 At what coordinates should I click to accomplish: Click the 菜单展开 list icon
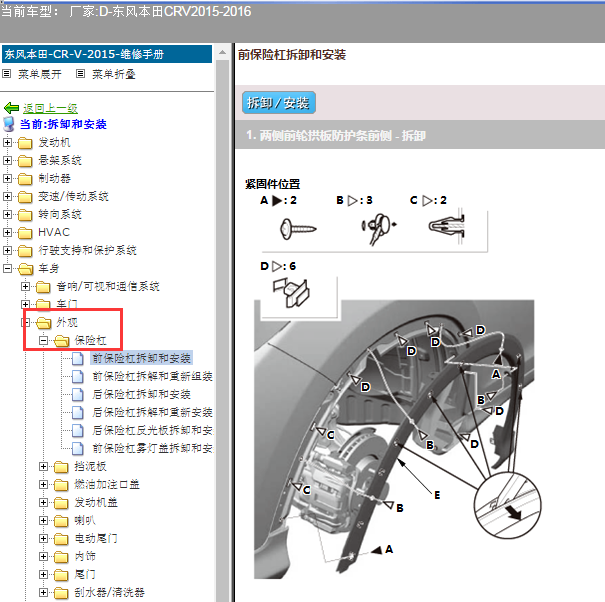pyautogui.click(x=7, y=73)
